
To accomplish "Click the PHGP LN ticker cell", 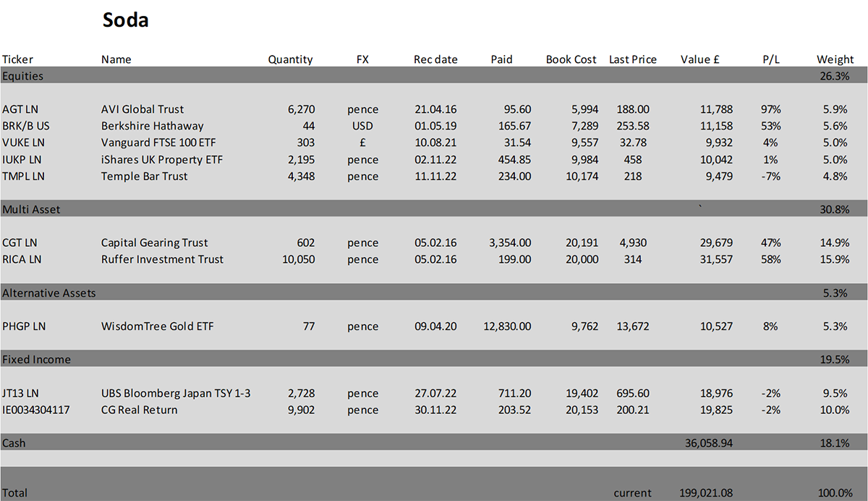I will [x=24, y=326].
